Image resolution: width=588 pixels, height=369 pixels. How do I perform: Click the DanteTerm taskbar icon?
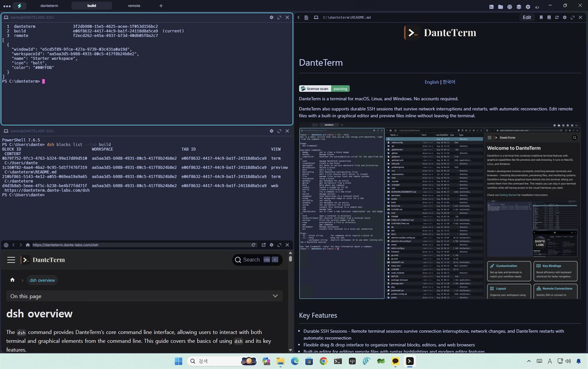[410, 361]
